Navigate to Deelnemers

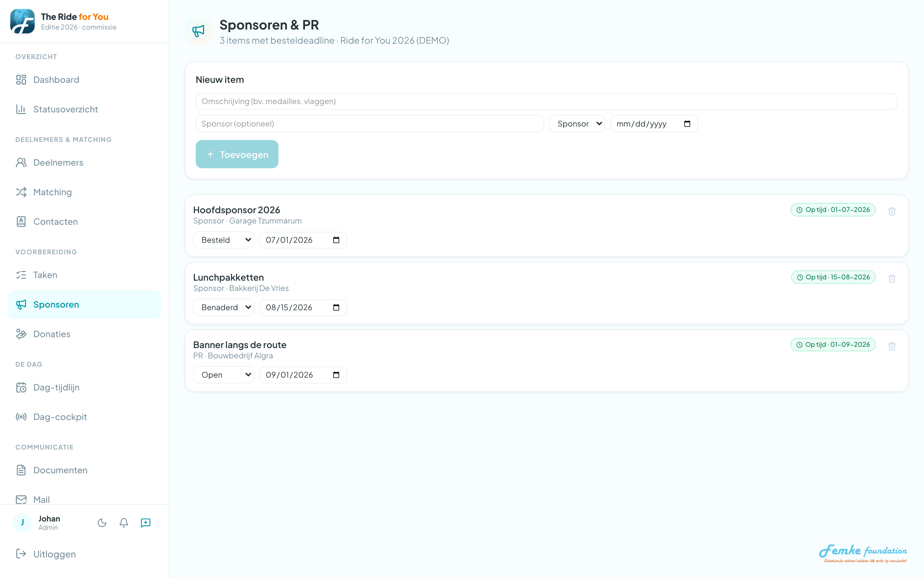(x=84, y=162)
